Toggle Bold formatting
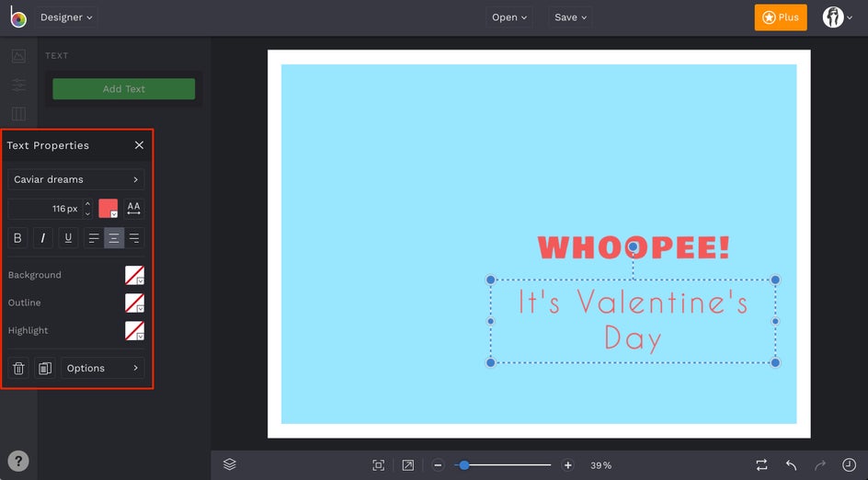This screenshot has height=480, width=868. pyautogui.click(x=17, y=238)
